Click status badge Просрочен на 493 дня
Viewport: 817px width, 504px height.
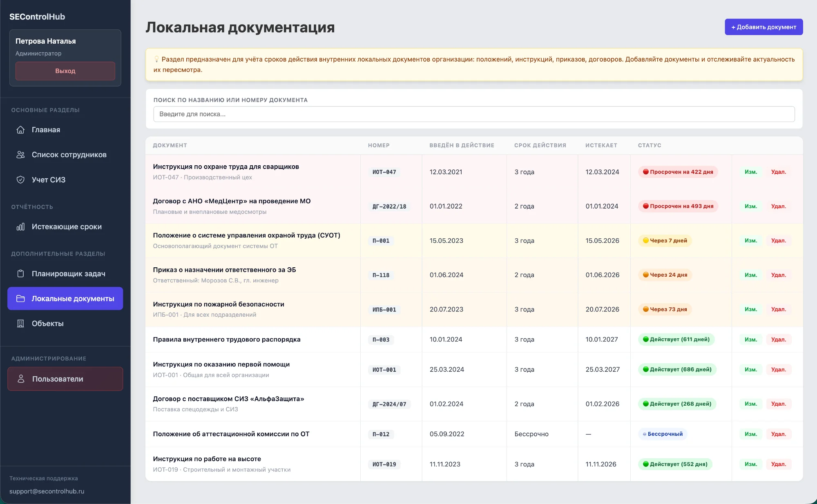(678, 206)
